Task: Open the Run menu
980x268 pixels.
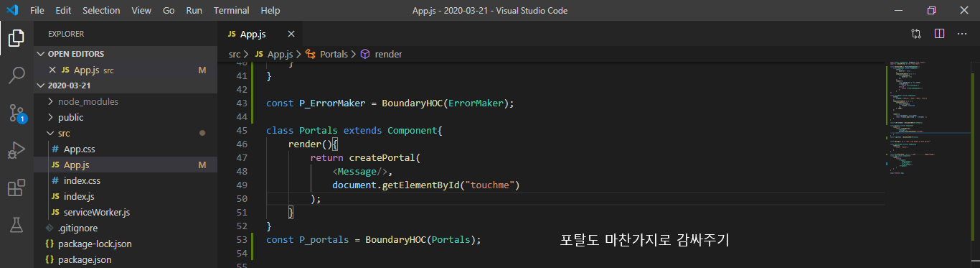Action: pos(194,11)
